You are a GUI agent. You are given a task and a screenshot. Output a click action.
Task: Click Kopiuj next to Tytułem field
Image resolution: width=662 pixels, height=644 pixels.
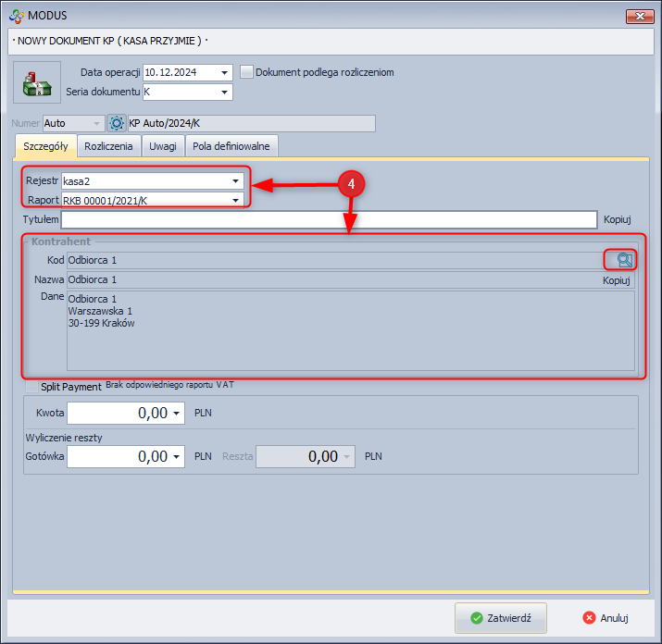(x=617, y=219)
